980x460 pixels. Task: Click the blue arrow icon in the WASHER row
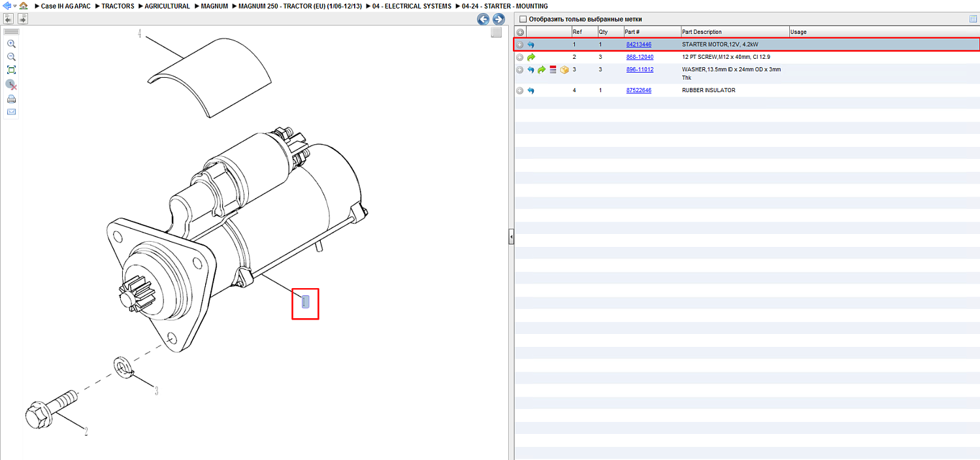pos(531,70)
